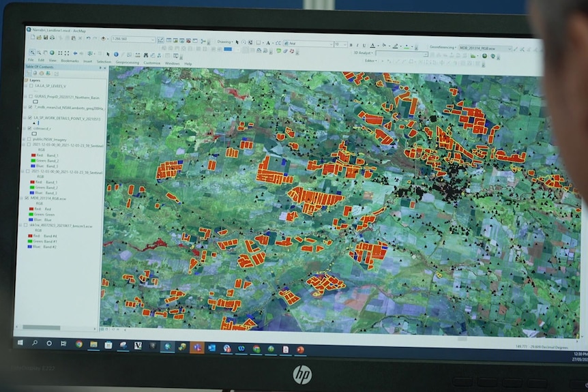Click the Print icon in Standard toolbar
Screen dimensions: 588x392
pyautogui.click(x=52, y=37)
